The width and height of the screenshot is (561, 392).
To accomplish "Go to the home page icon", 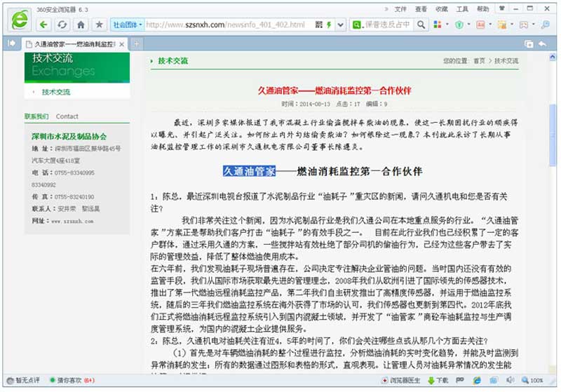I will 81,25.
